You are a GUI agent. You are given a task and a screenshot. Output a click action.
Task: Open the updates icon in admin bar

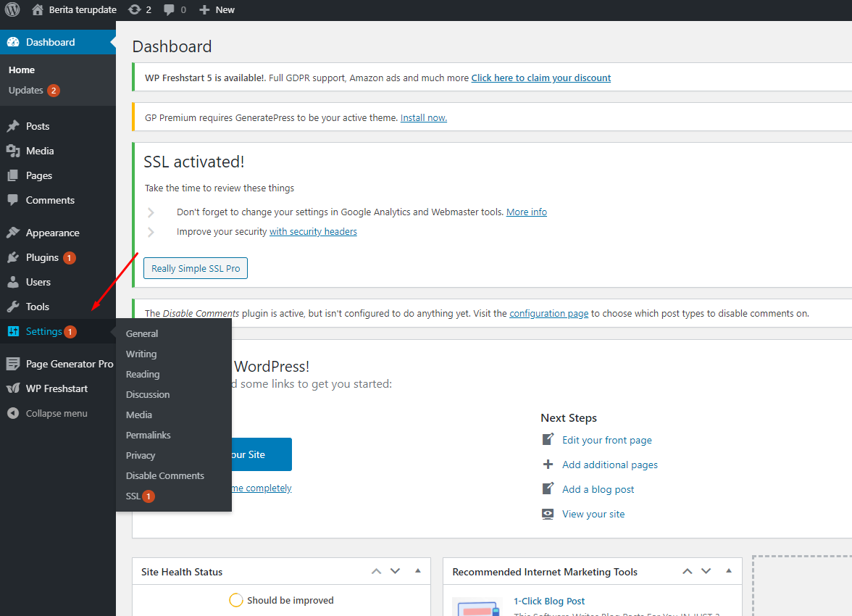click(135, 10)
